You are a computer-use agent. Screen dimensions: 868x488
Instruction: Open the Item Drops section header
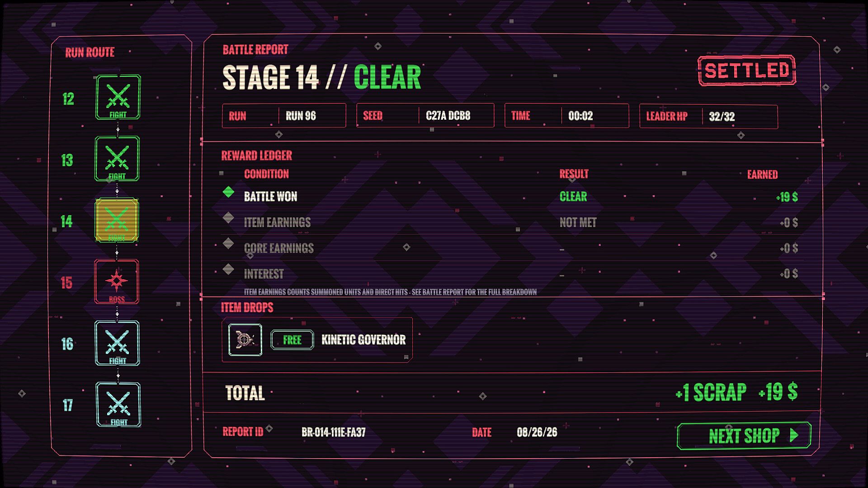pos(247,307)
